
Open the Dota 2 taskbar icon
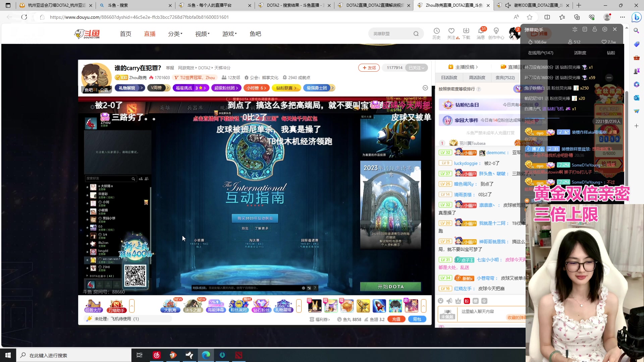pos(238,355)
